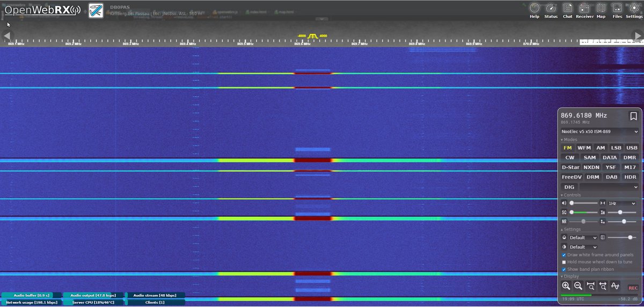Screen dimensions: 644x307
Task: Select M17 mode
Action: (x=631, y=167)
